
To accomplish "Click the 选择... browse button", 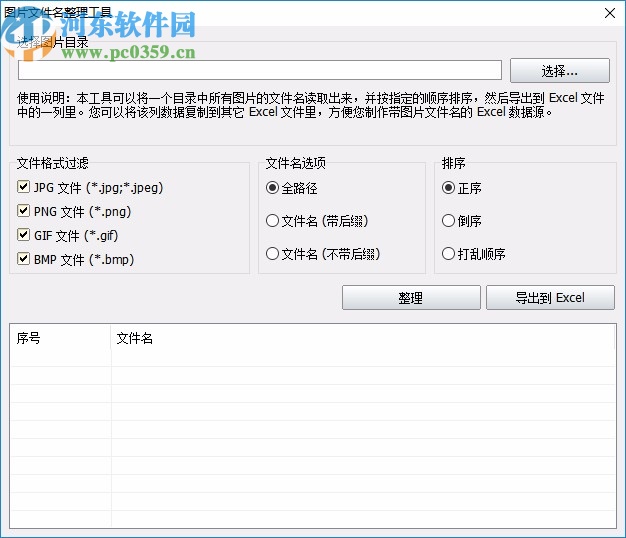I will click(x=560, y=71).
